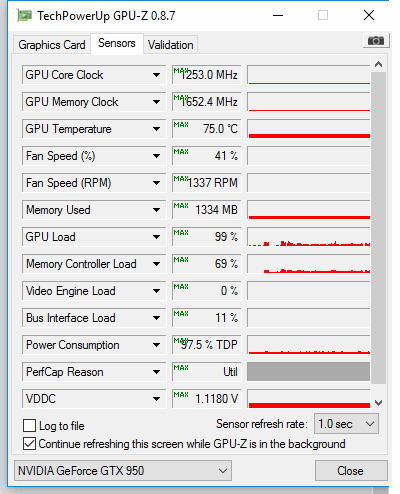The height and width of the screenshot is (494, 400).
Task: Click the scrollbar down arrow
Action: coord(378,403)
